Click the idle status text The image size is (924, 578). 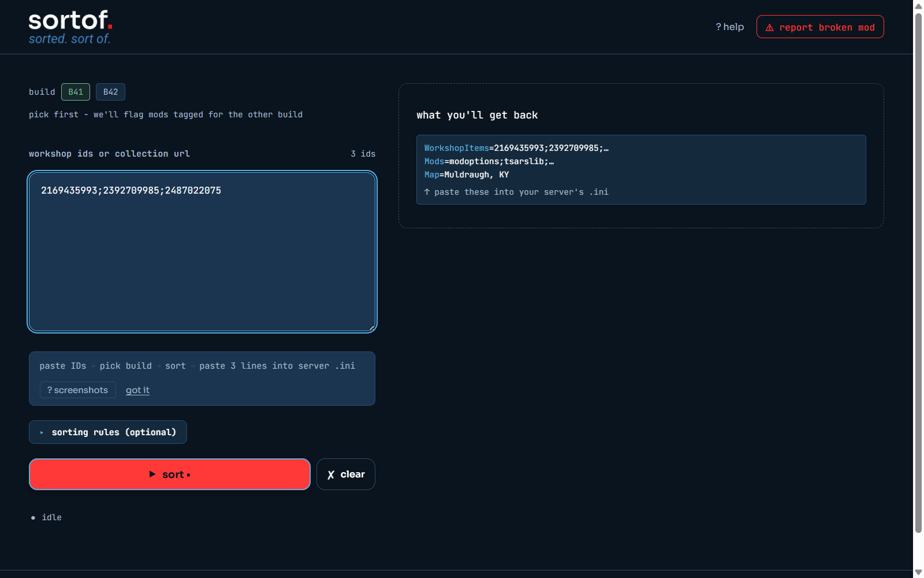coord(51,517)
